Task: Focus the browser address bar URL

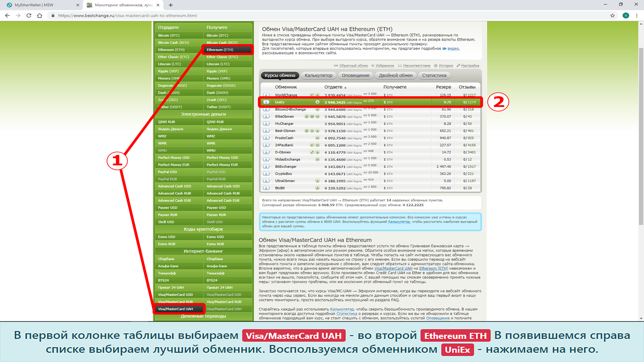Action: pos(127,15)
